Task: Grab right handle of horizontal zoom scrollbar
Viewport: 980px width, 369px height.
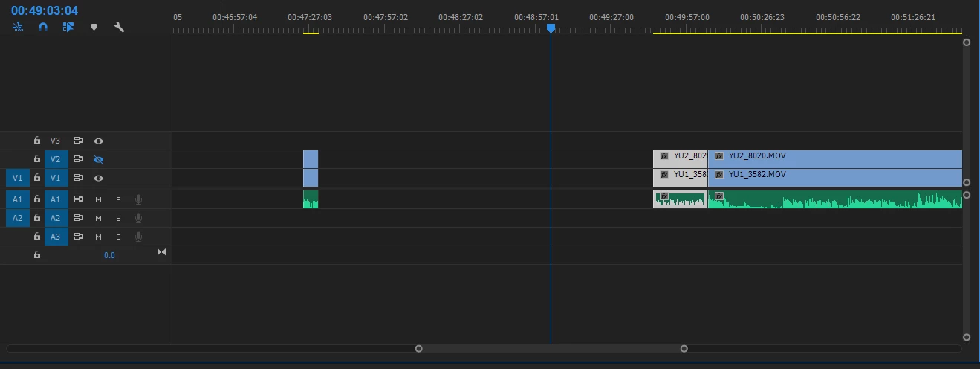Action: [684, 348]
